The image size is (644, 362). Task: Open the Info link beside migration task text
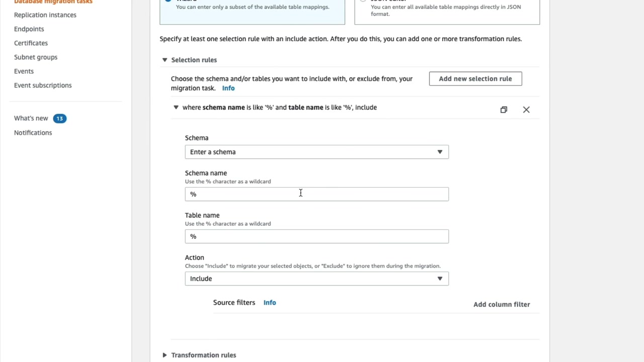click(228, 88)
